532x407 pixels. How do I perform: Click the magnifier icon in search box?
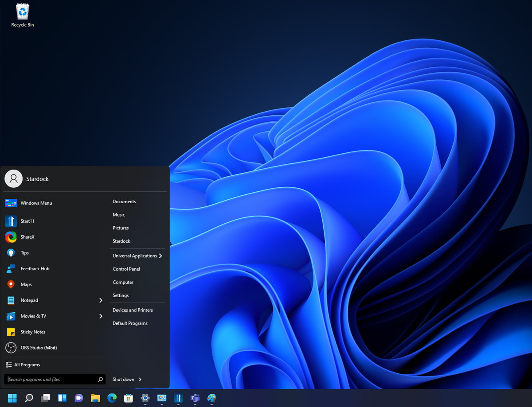click(101, 379)
